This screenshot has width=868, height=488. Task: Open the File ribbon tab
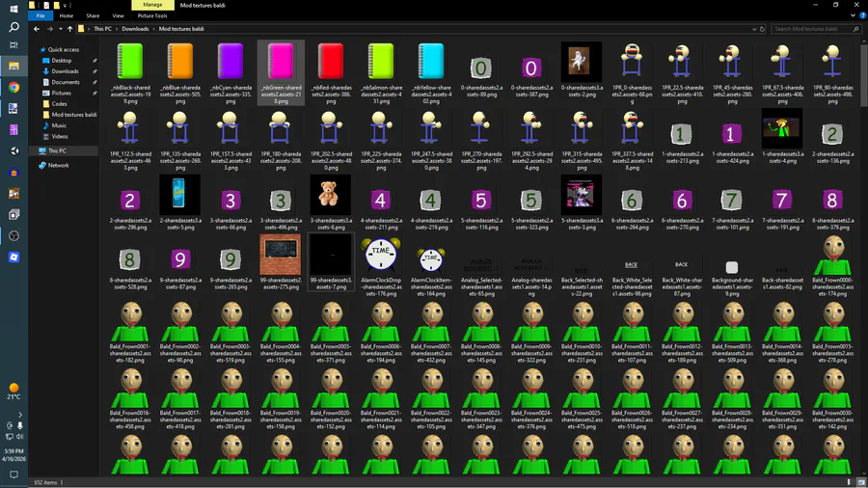pyautogui.click(x=41, y=16)
